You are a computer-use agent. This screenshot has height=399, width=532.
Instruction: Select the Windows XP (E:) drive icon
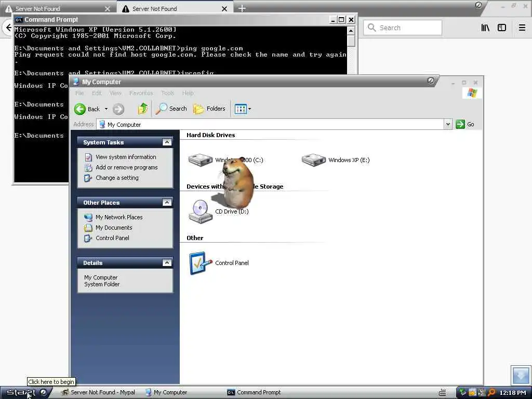(314, 160)
